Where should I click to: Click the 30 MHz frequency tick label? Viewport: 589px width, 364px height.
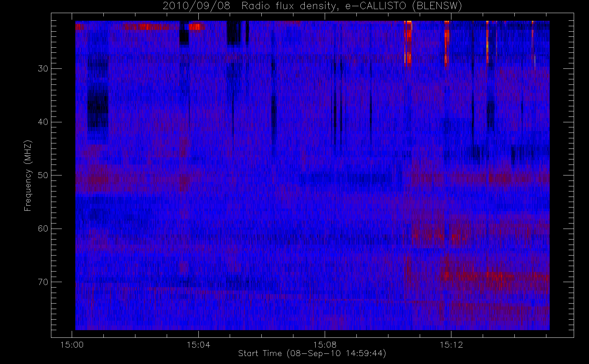coord(43,68)
